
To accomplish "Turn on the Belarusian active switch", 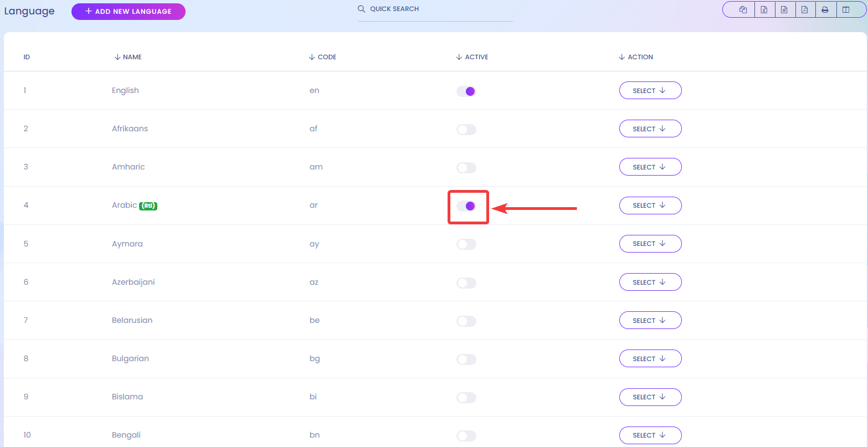I will point(466,321).
